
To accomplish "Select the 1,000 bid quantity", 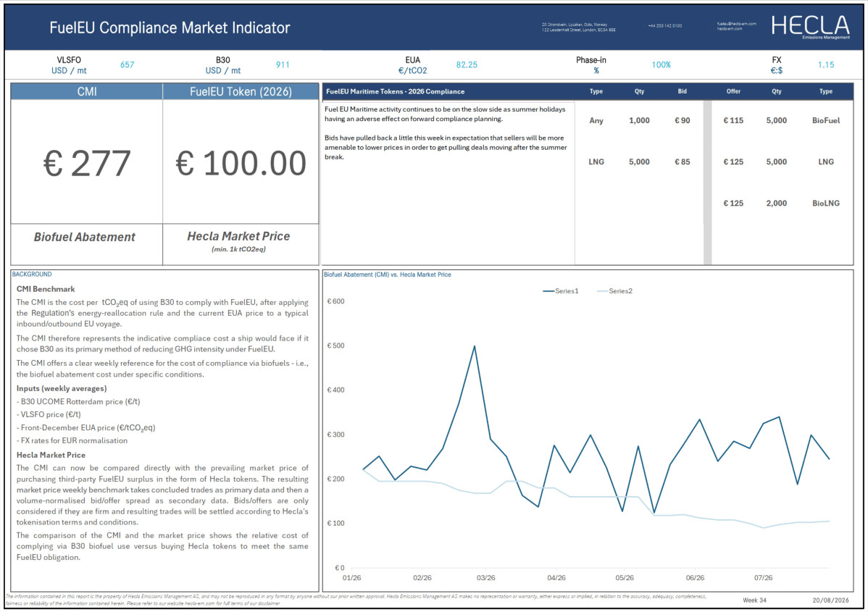I will (x=639, y=121).
